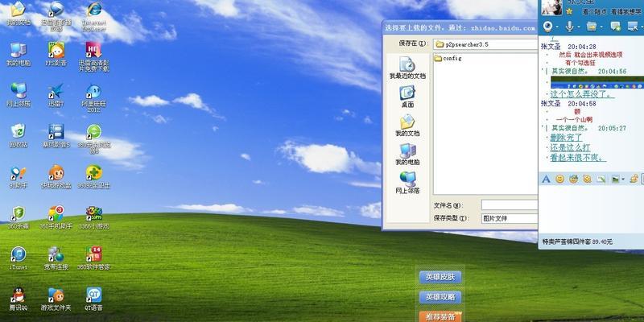Expand the 保存在 folder combo box
Viewport: 644px width, 322px height.
(x=485, y=44)
